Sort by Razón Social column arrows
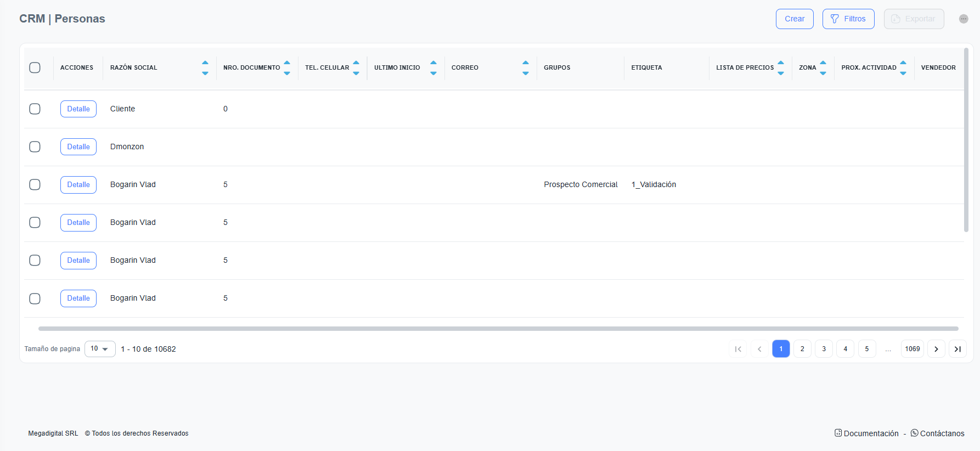 205,67
